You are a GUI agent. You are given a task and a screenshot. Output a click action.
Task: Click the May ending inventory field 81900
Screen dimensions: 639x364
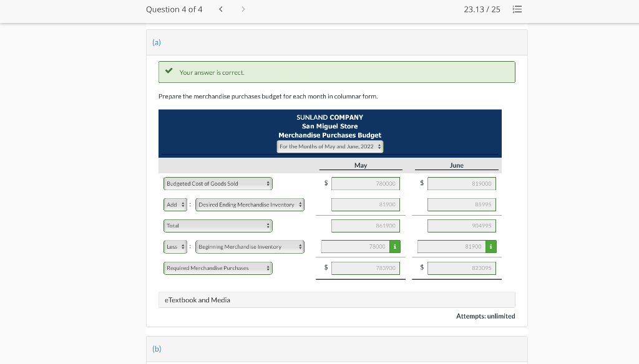[366, 204]
